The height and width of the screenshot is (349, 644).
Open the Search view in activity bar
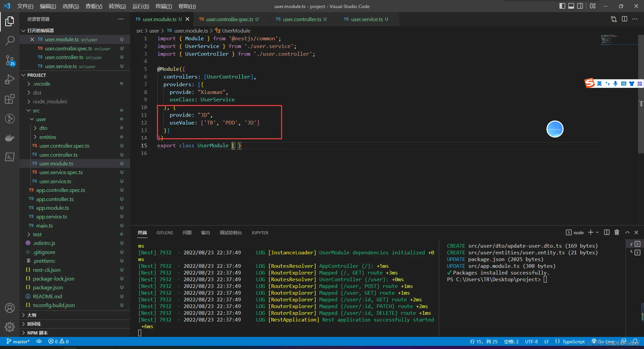pos(10,41)
